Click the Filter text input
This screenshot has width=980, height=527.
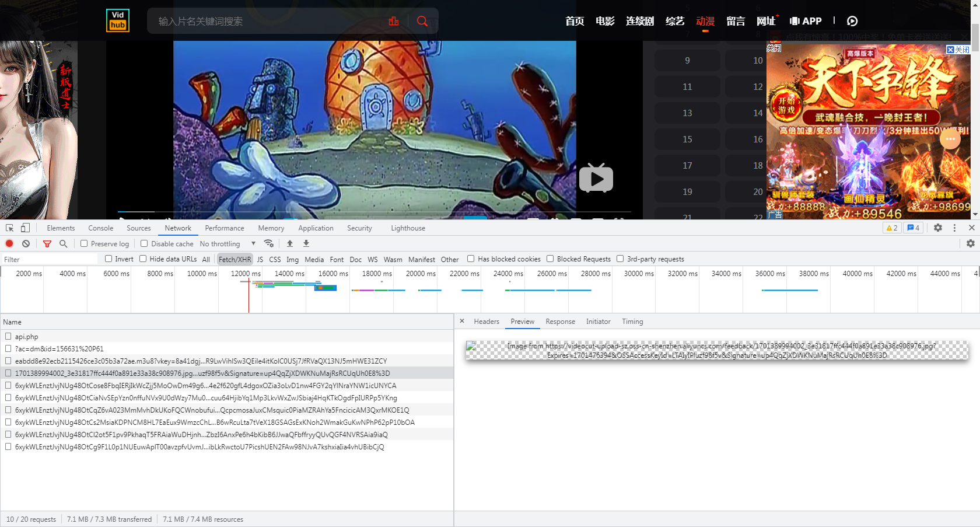click(x=49, y=259)
